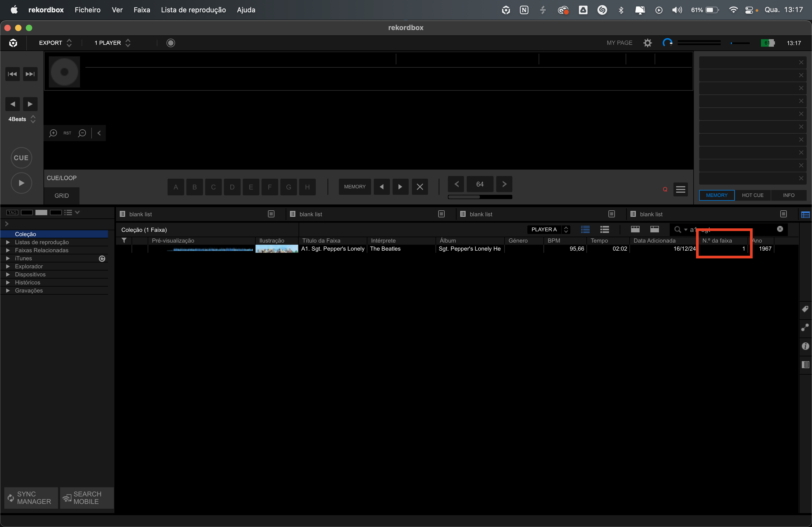Switch to the HOT CUE tab
This screenshot has height=527, width=812.
pos(752,195)
